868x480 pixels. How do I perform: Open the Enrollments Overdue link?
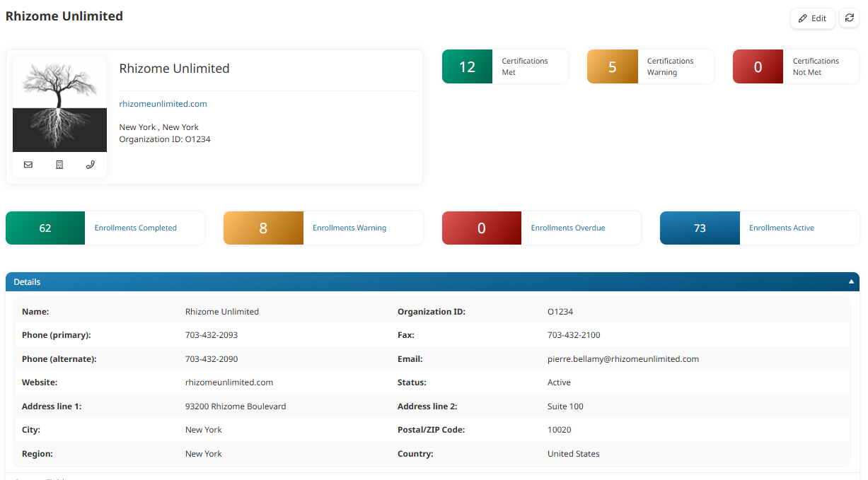(568, 228)
